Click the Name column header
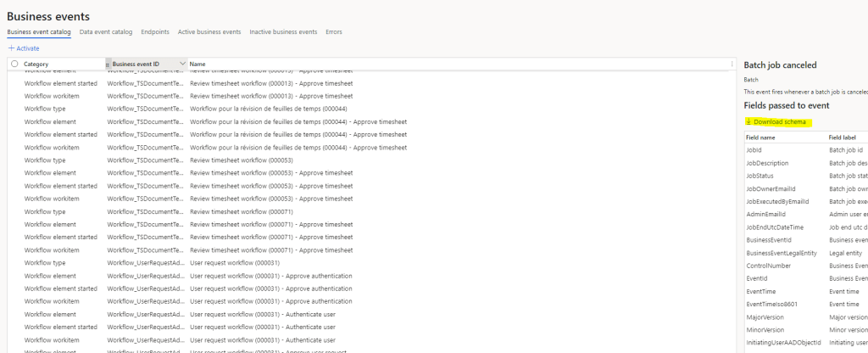This screenshot has height=353, width=868. pyautogui.click(x=198, y=64)
